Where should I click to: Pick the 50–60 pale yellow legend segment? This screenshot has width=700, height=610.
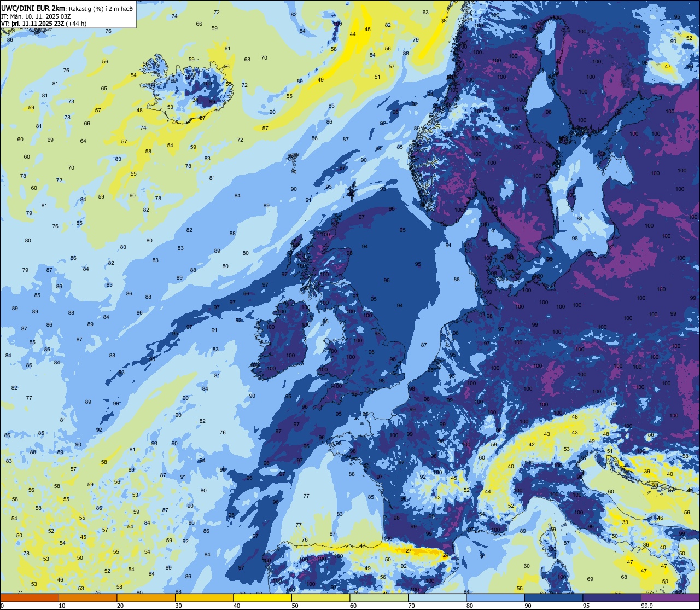tap(320, 597)
